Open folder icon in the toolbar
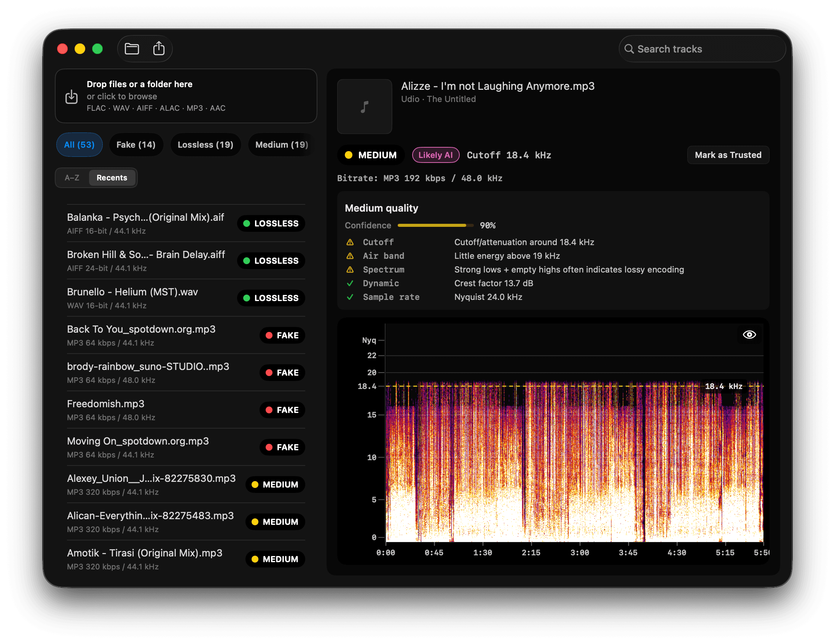The image size is (835, 644). click(132, 49)
